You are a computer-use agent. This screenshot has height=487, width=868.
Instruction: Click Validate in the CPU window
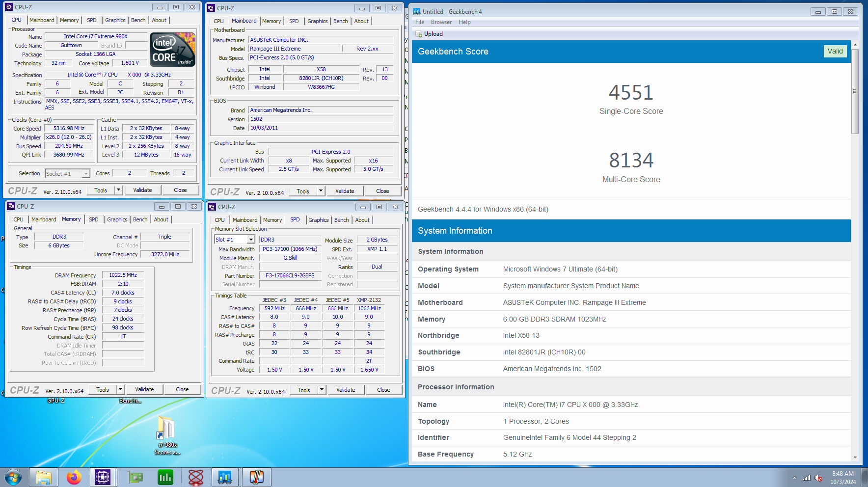(x=142, y=190)
